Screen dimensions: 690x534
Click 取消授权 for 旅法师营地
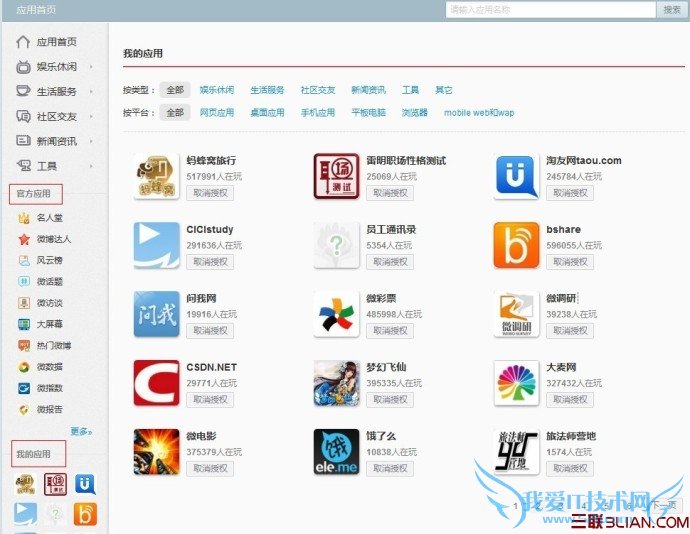570,468
